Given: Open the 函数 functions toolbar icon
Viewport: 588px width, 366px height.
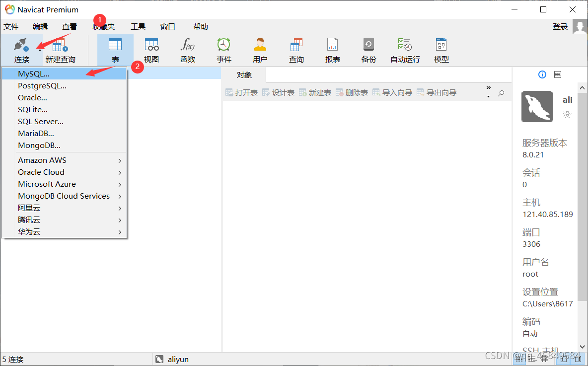Looking at the screenshot, I should point(188,45).
